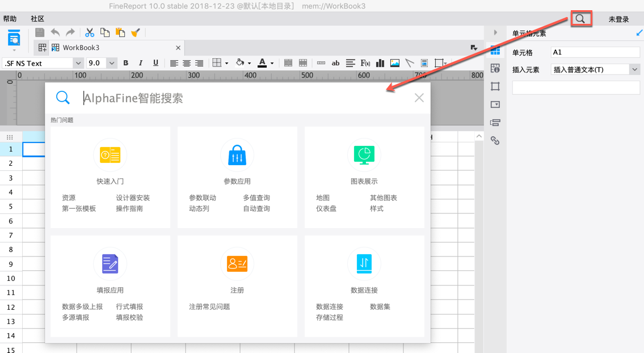Insert image picture icon

pyautogui.click(x=395, y=63)
